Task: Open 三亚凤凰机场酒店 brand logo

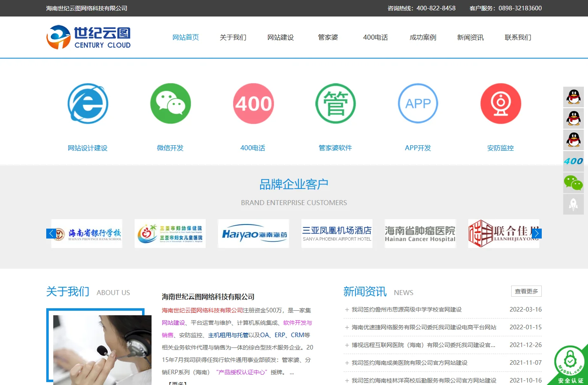Action: click(x=337, y=234)
